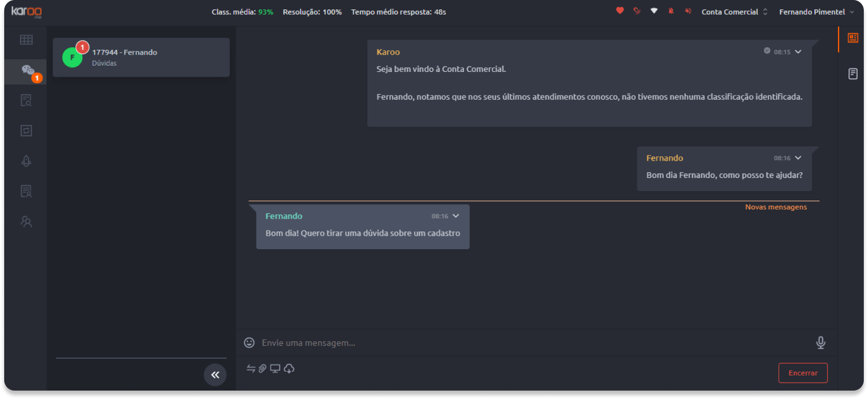Start voice recording with microphone icon
This screenshot has height=399, width=868.
[x=821, y=343]
